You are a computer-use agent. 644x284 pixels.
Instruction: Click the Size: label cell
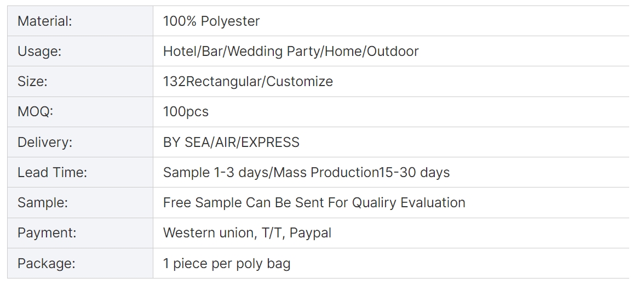click(80, 81)
